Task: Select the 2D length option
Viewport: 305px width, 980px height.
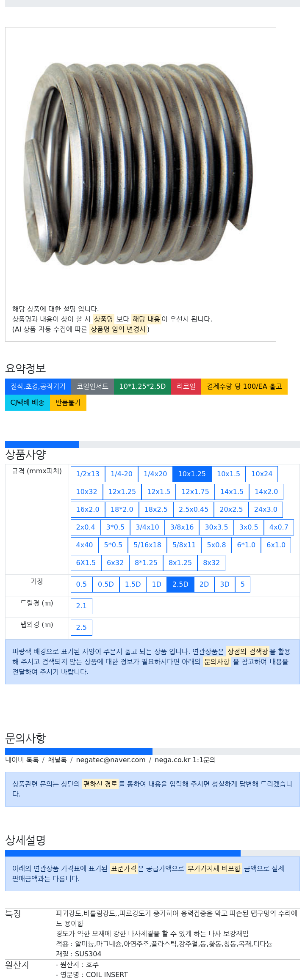Action: click(204, 584)
